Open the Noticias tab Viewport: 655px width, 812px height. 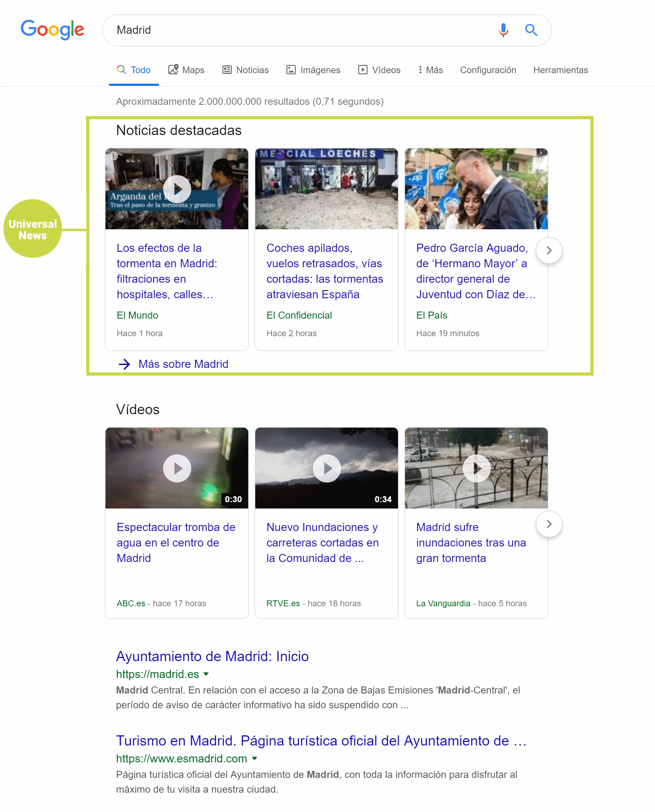[x=245, y=70]
